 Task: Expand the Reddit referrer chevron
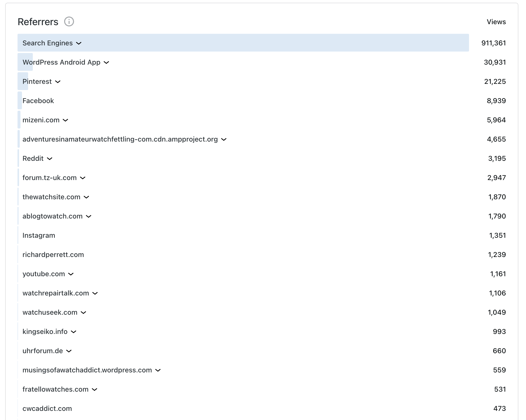pyautogui.click(x=50, y=159)
